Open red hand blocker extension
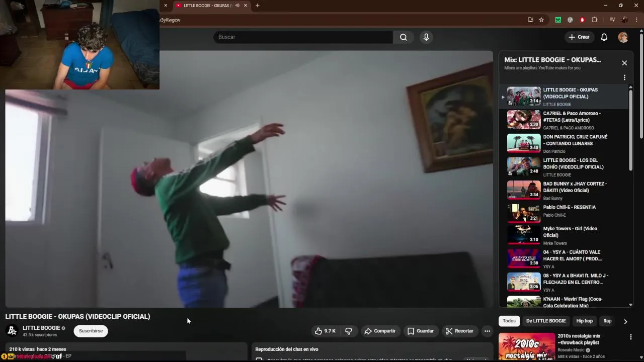The width and height of the screenshot is (644, 362). [x=582, y=20]
